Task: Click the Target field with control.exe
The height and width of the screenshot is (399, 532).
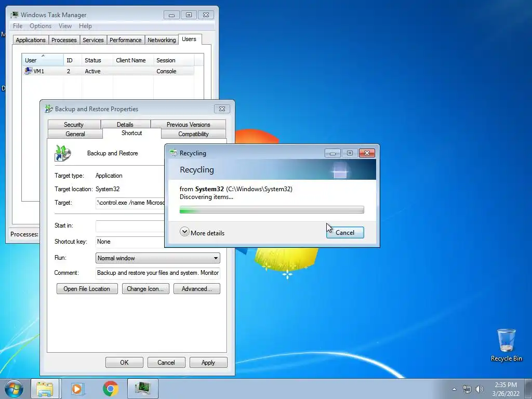Action: pos(130,203)
